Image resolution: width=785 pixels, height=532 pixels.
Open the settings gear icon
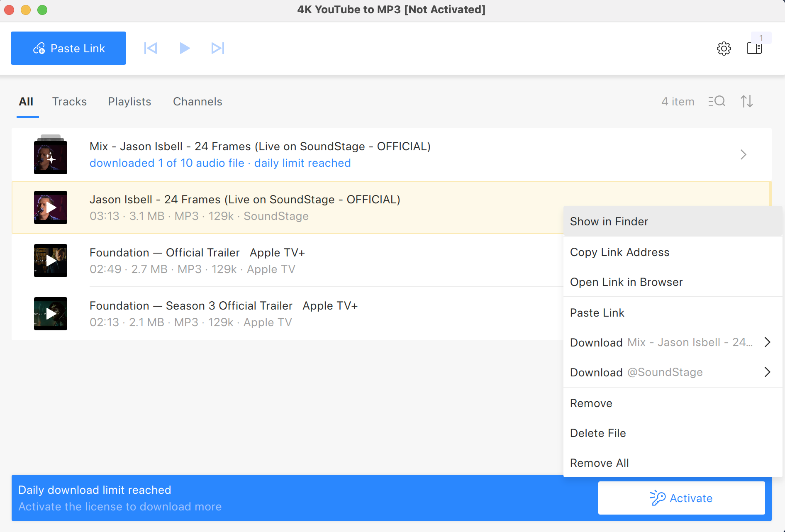[x=724, y=49]
